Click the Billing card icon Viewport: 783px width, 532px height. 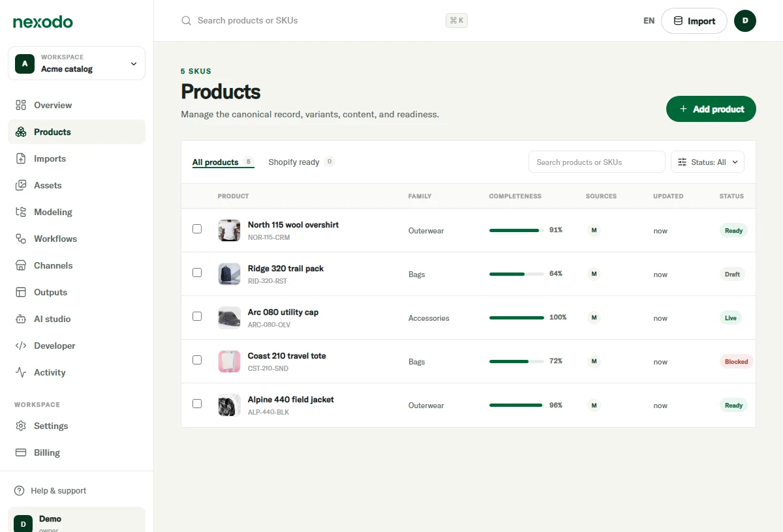coord(21,452)
